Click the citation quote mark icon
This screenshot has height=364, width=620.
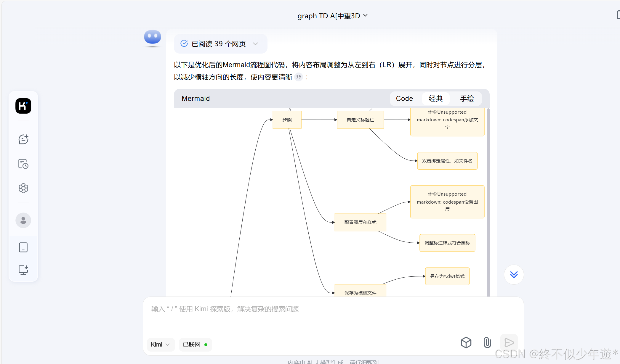click(x=299, y=77)
